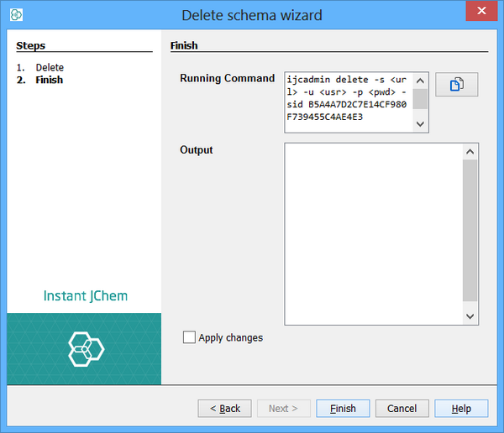The width and height of the screenshot is (504, 433).
Task: Click inside the ijcadmin delete command text
Action: point(346,101)
